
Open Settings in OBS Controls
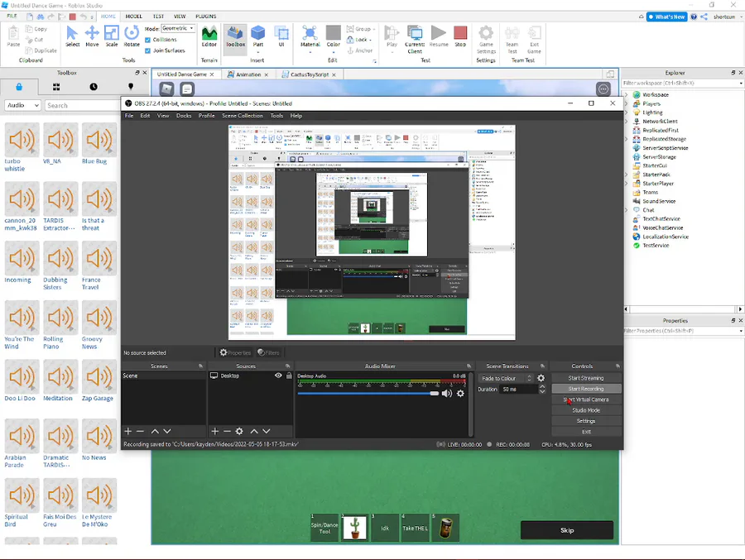pyautogui.click(x=586, y=421)
